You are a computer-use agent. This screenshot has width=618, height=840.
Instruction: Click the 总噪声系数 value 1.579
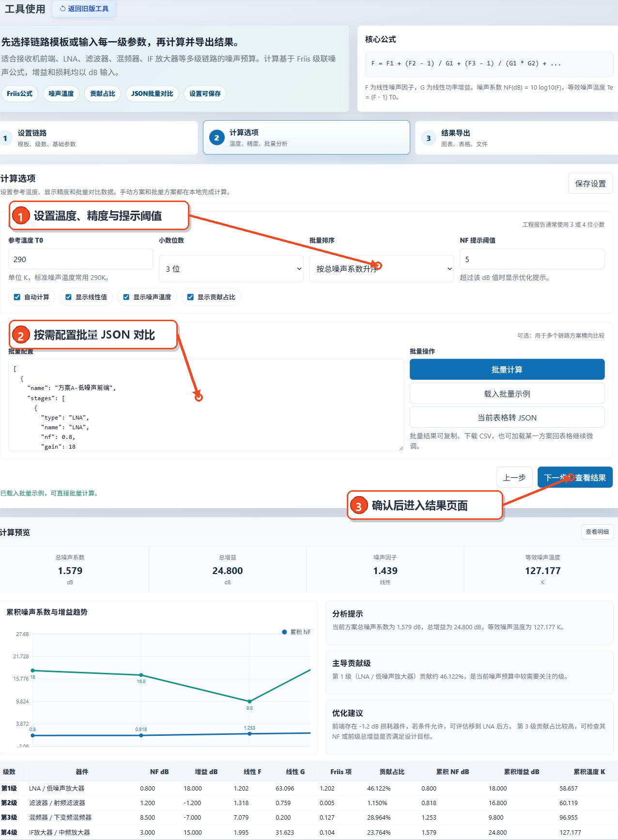click(70, 571)
